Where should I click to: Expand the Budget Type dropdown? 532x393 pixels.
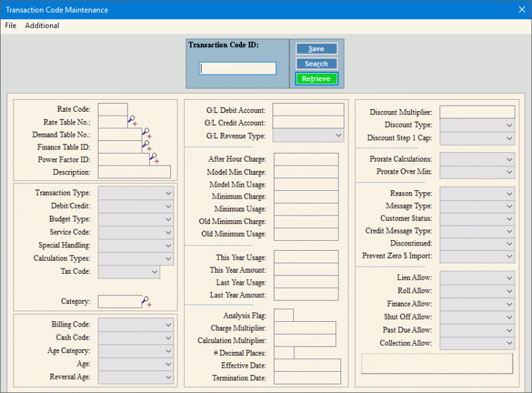[x=136, y=219]
